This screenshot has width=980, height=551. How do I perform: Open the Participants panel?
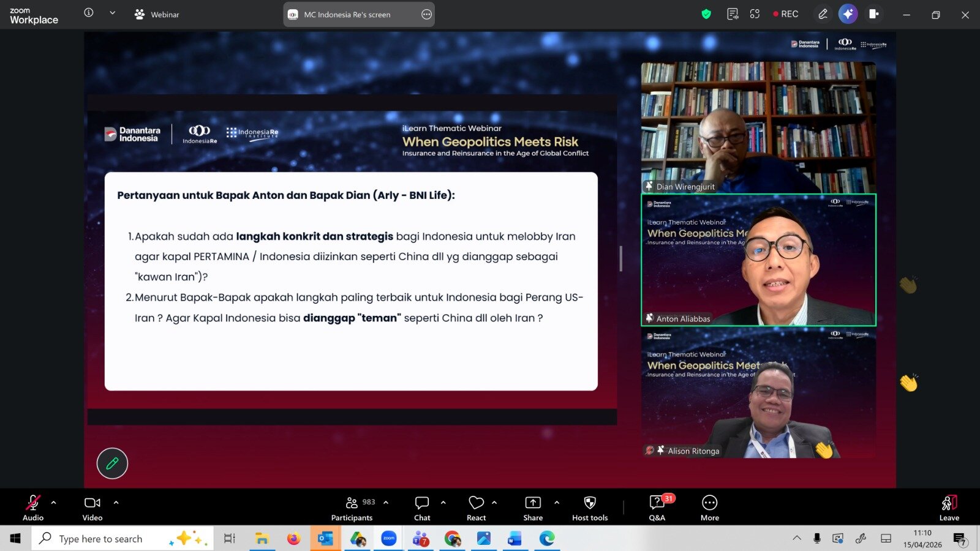[352, 508]
